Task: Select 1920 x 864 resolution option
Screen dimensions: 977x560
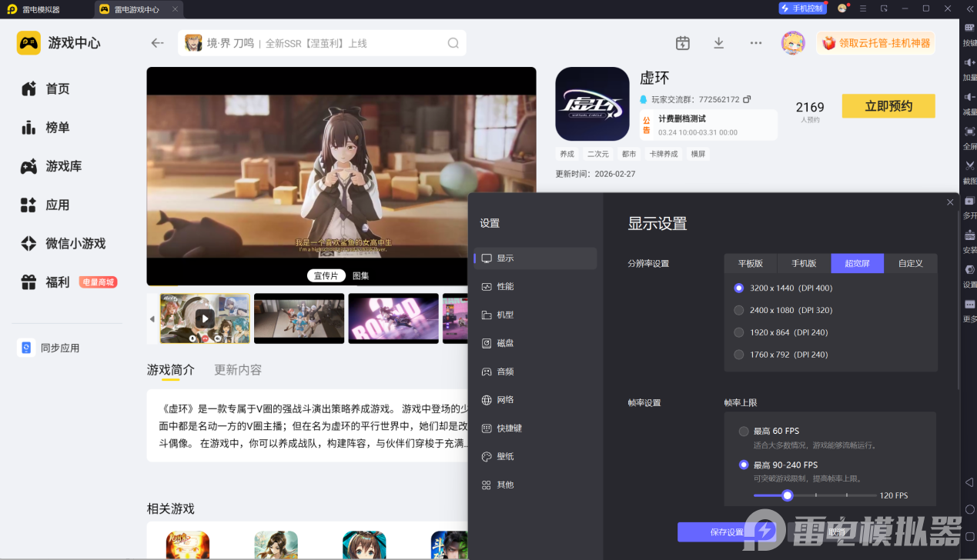Action: pos(739,332)
